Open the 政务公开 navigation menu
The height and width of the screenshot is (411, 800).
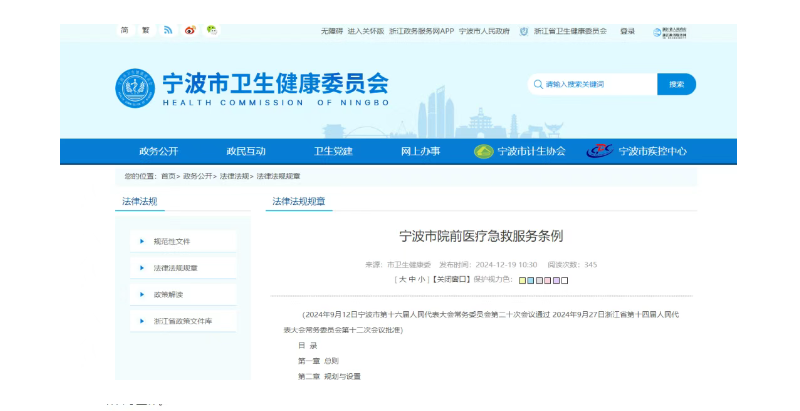[x=158, y=151]
